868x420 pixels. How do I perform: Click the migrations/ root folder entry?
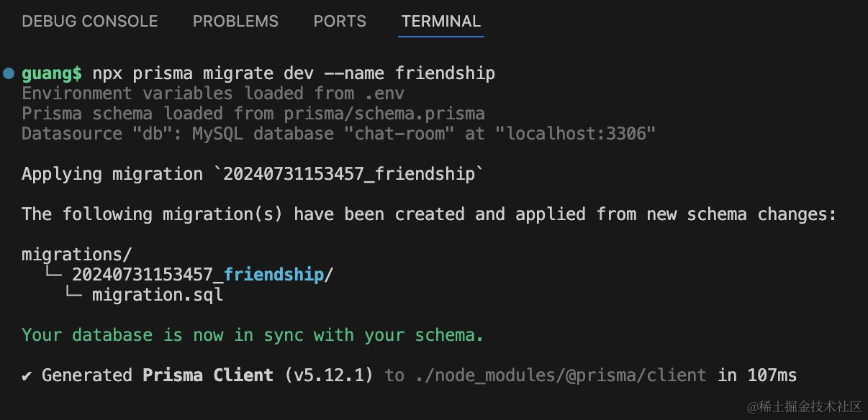tap(77, 255)
